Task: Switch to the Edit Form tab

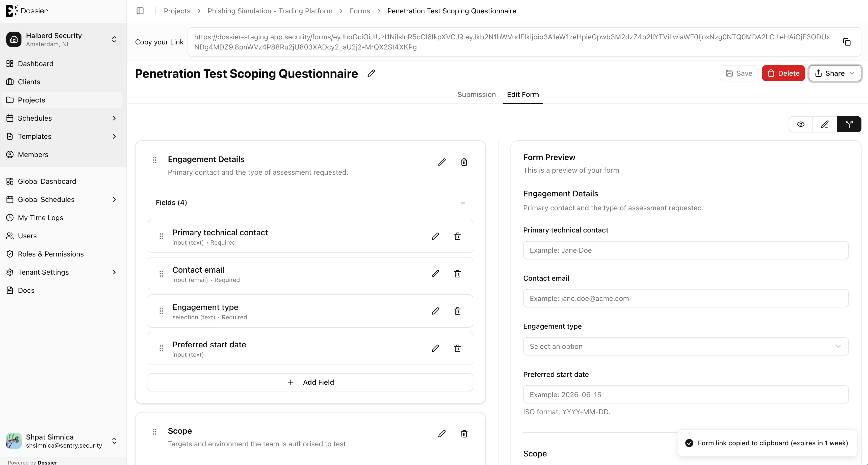Action: 523,94
